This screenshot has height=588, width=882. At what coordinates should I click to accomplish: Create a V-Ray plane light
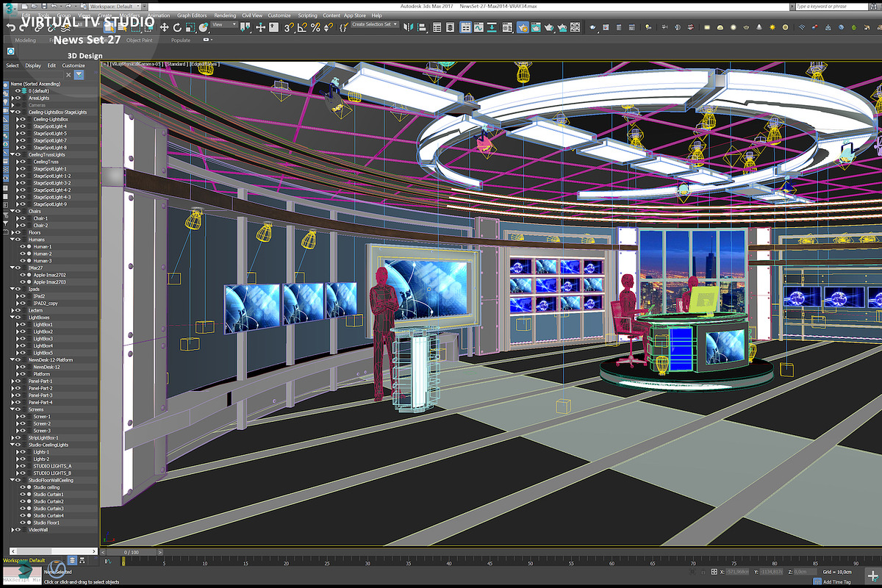tap(707, 27)
